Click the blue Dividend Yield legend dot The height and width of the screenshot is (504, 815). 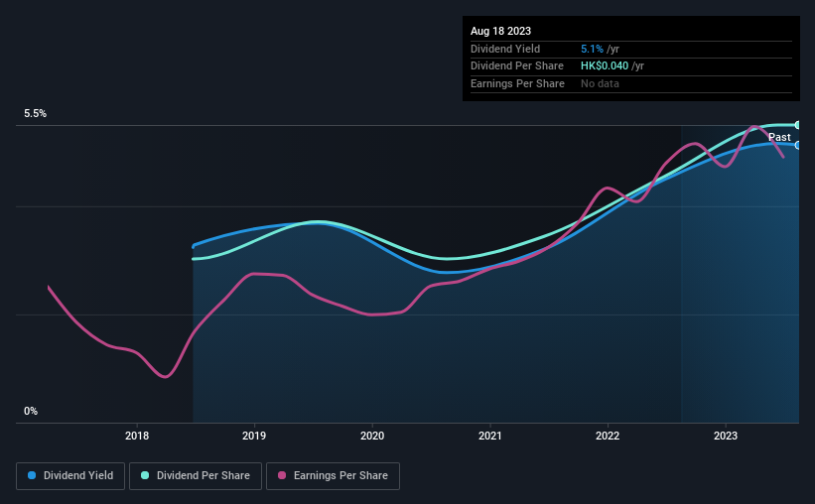click(32, 475)
